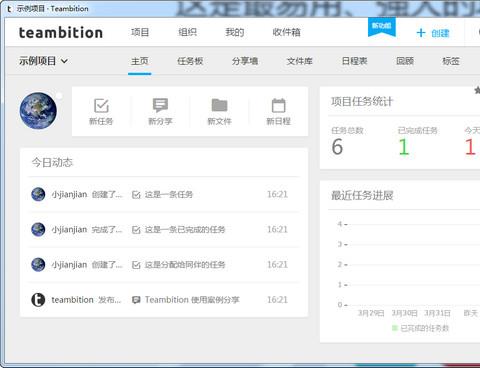Expand the 示例项目 project dropdown
Image resolution: width=480 pixels, height=368 pixels.
click(43, 61)
